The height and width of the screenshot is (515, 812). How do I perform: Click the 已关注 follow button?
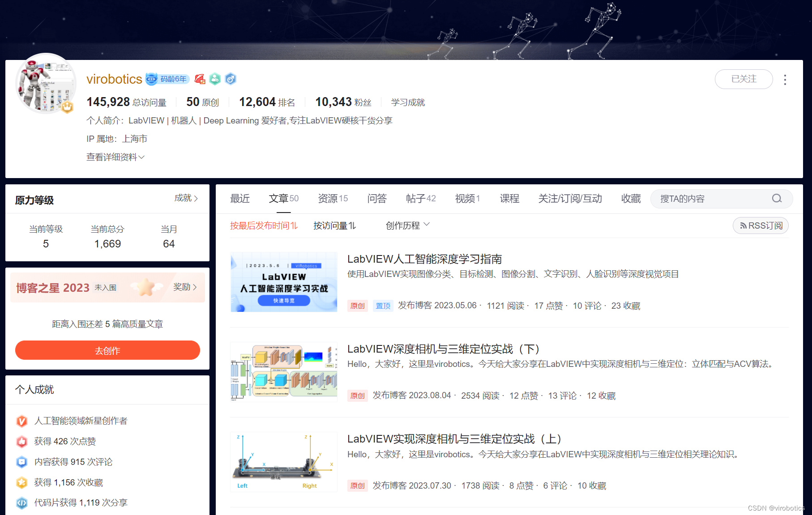click(x=744, y=79)
